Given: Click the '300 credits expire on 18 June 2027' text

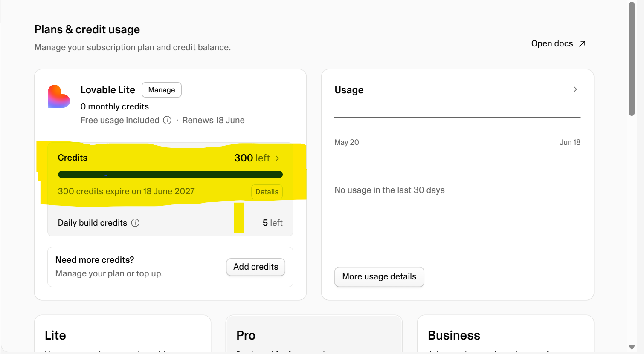Looking at the screenshot, I should coord(126,191).
